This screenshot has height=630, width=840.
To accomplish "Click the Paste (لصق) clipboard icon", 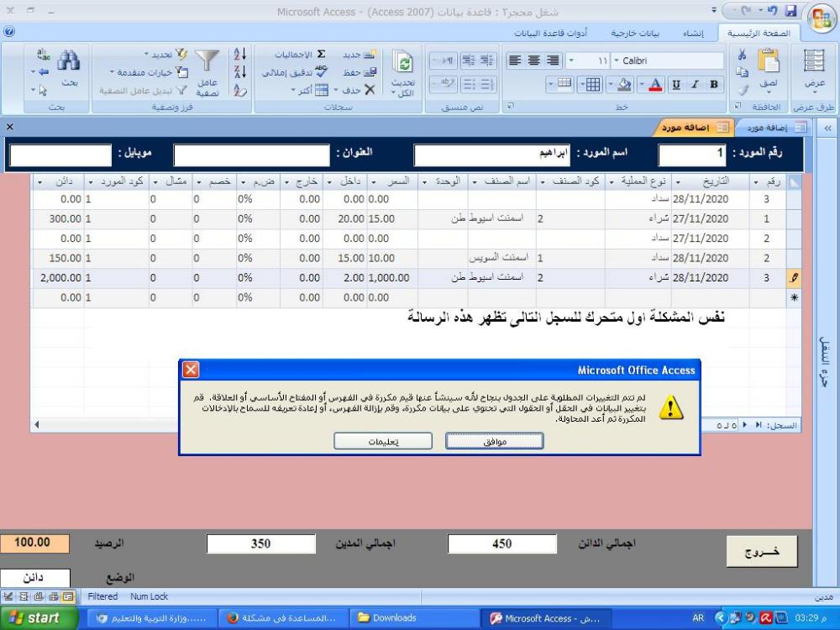I will point(769,61).
